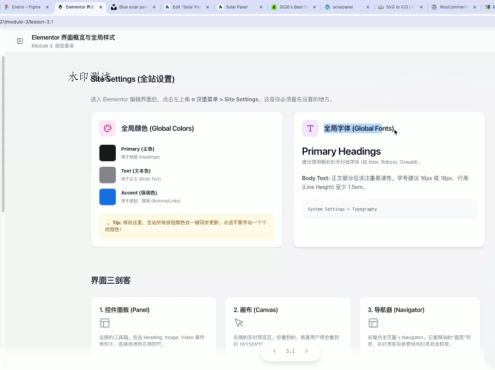Screen dimensions: 495x370
Task: Click the layout icon under 控件面板 (Panel)
Action: 105,323
